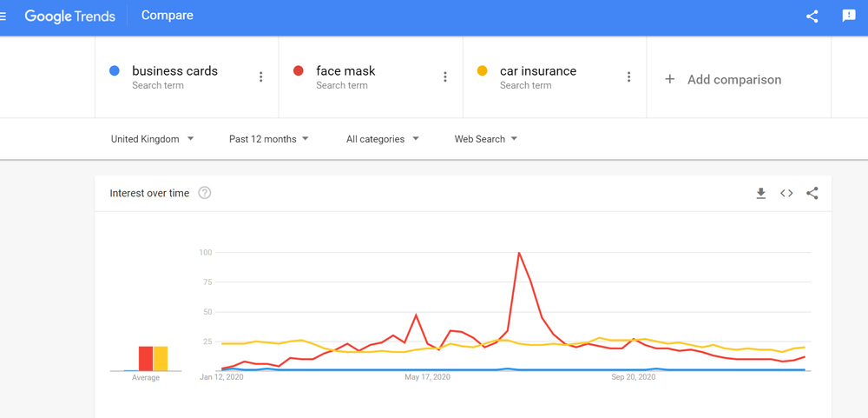Open the Web Search type dropdown
Screen dimensions: 868x418
pyautogui.click(x=486, y=139)
